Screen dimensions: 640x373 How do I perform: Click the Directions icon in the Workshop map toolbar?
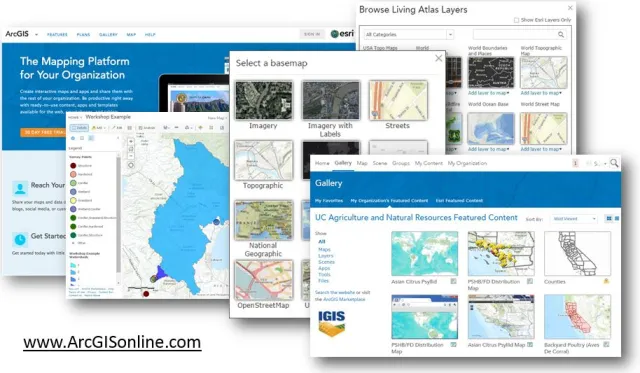click(200, 128)
